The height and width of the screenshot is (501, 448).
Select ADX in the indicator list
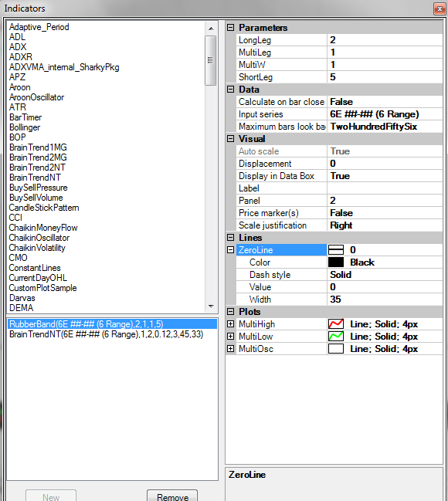point(18,47)
